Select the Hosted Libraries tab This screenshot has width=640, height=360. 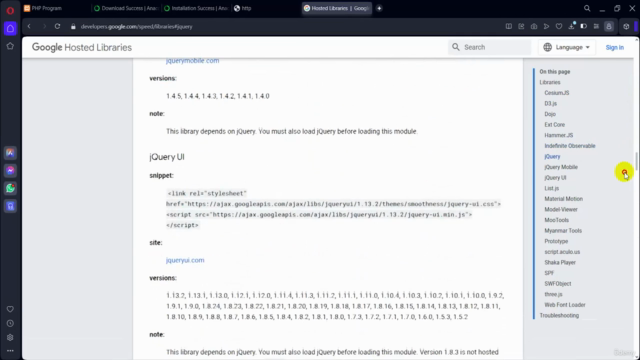(337, 8)
